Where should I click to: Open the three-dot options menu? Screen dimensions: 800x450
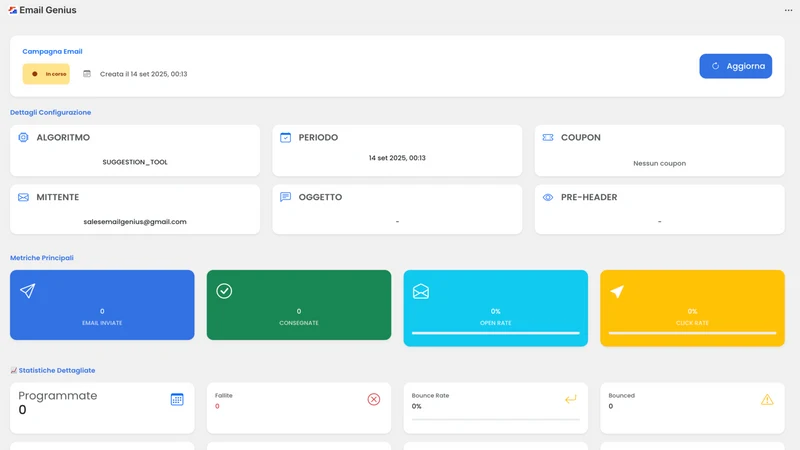click(x=788, y=10)
